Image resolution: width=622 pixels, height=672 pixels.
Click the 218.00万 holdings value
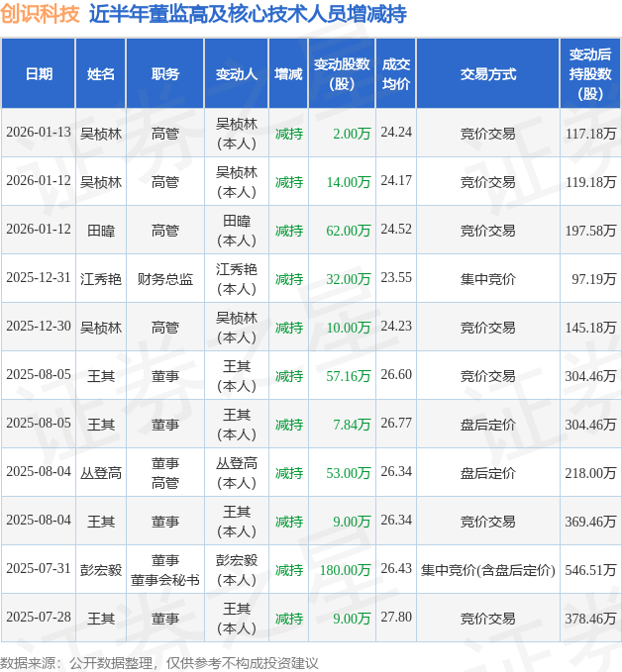[x=590, y=473]
